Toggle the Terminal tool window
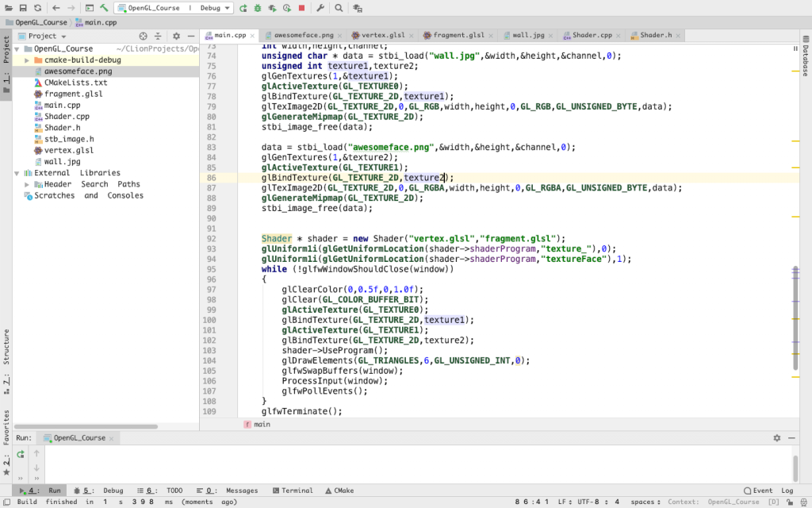Image resolution: width=812 pixels, height=508 pixels. click(293, 491)
